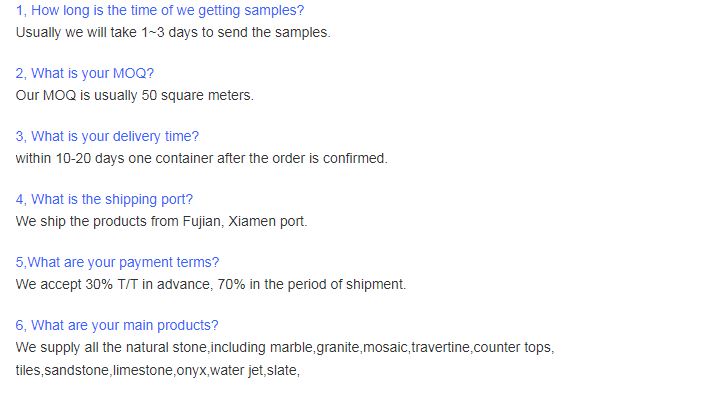Click the "What is the shipping port?" question

coord(104,200)
